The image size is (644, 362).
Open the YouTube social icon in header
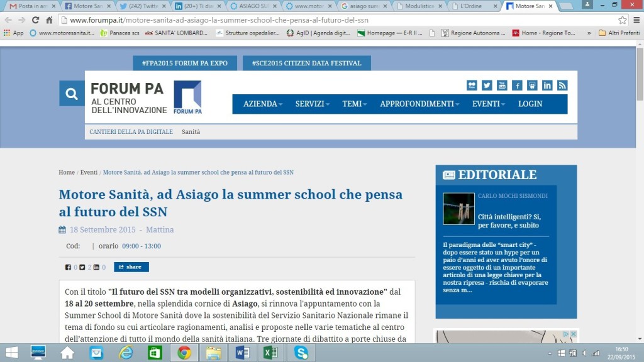pos(502,85)
